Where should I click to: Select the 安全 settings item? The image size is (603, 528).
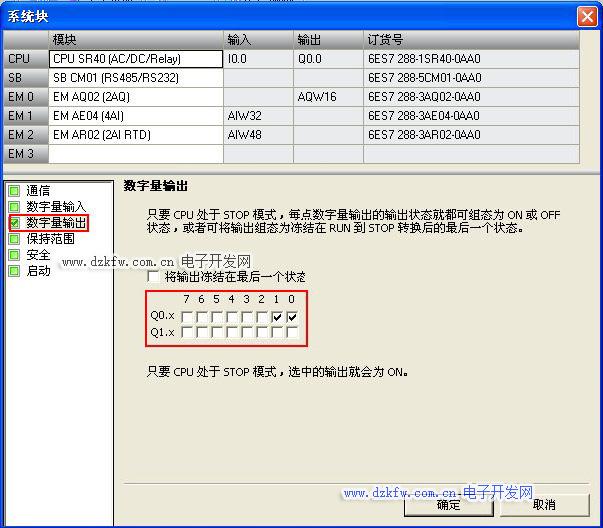[x=38, y=255]
